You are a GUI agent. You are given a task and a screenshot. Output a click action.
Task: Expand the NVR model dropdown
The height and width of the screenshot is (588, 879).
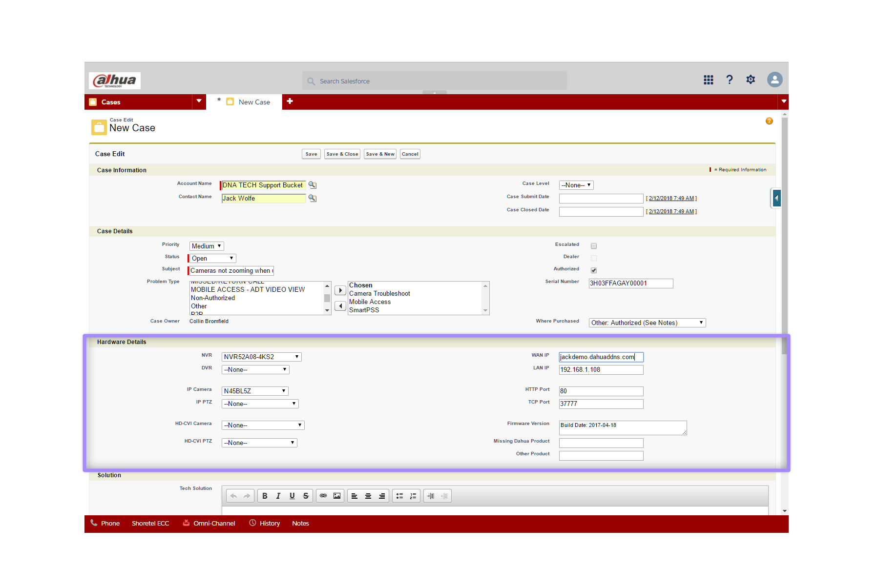tap(261, 357)
